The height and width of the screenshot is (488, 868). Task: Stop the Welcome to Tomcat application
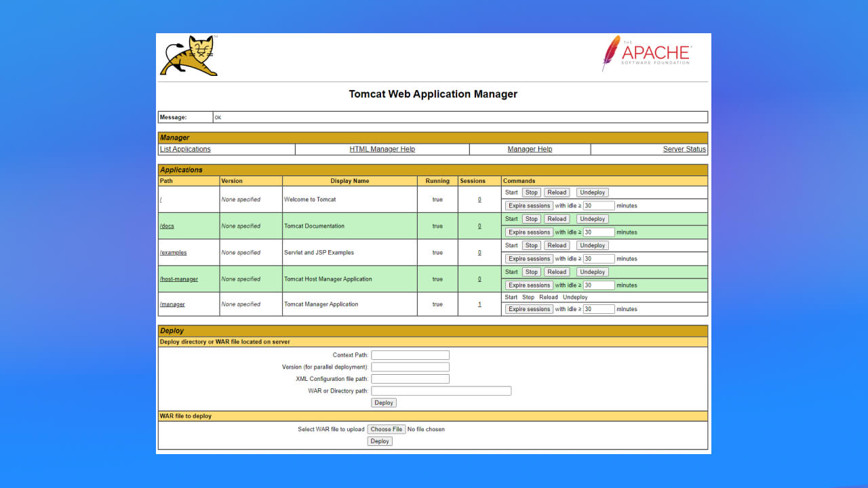531,192
